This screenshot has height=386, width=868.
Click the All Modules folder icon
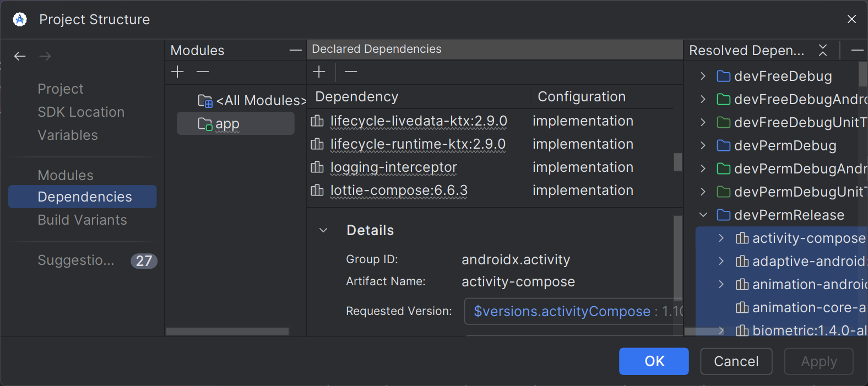click(205, 101)
